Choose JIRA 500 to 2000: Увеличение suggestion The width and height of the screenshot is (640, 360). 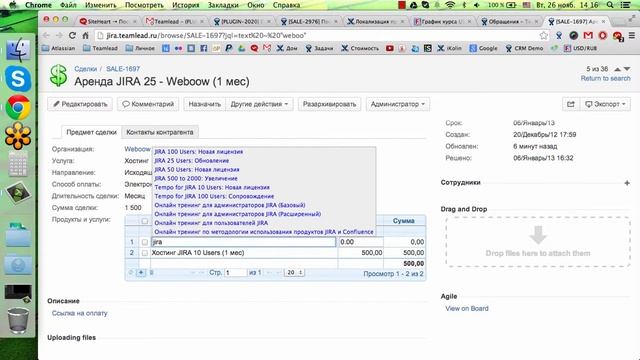point(196,179)
